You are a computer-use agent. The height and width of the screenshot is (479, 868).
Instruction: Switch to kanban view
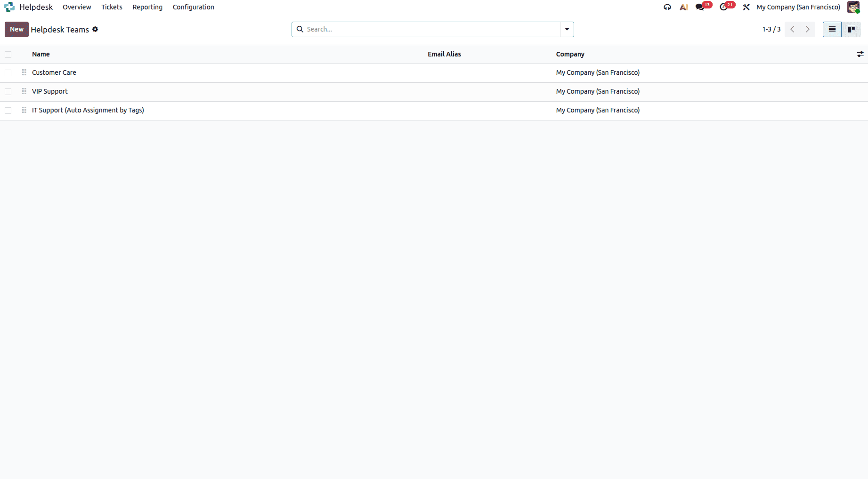852,29
